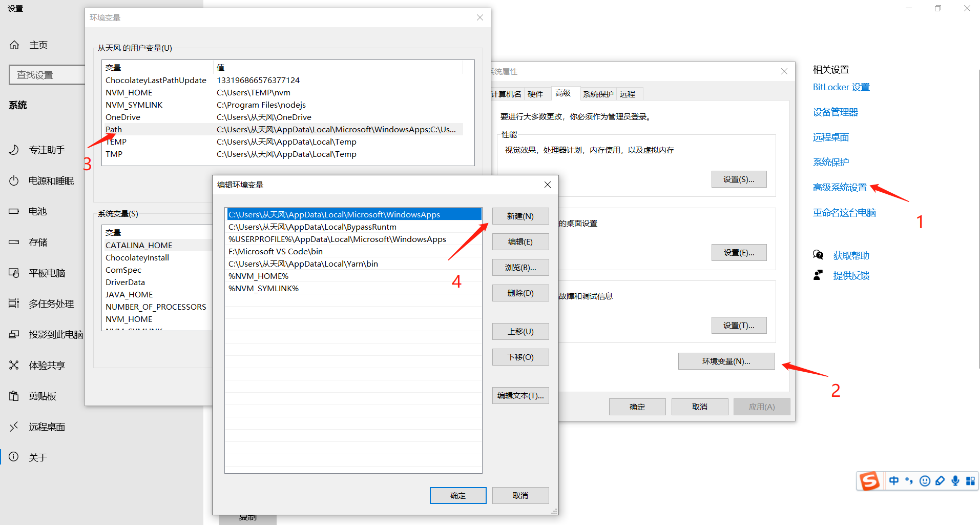Click the Home icon in Settings sidebar
980x525 pixels.
click(14, 45)
